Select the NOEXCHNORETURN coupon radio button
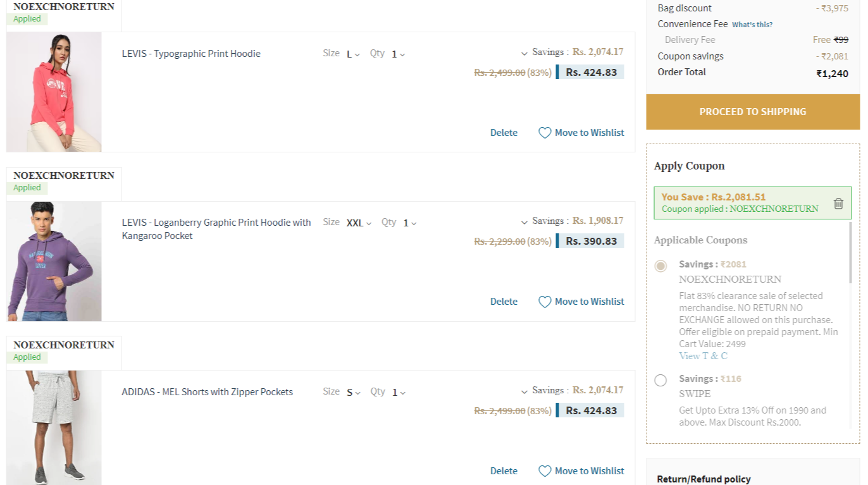Viewport: 868px width, 485px height. coord(660,266)
